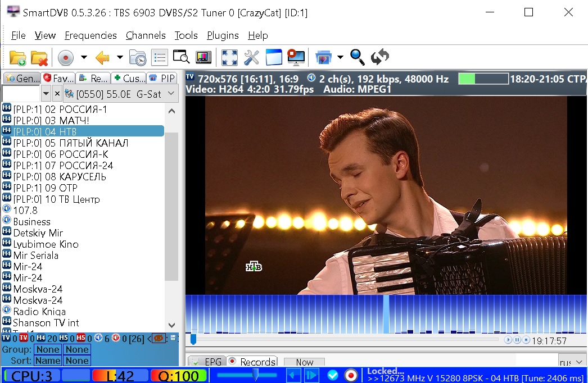Click the yellow back arrow icon
The width and height of the screenshot is (588, 383).
(102, 58)
